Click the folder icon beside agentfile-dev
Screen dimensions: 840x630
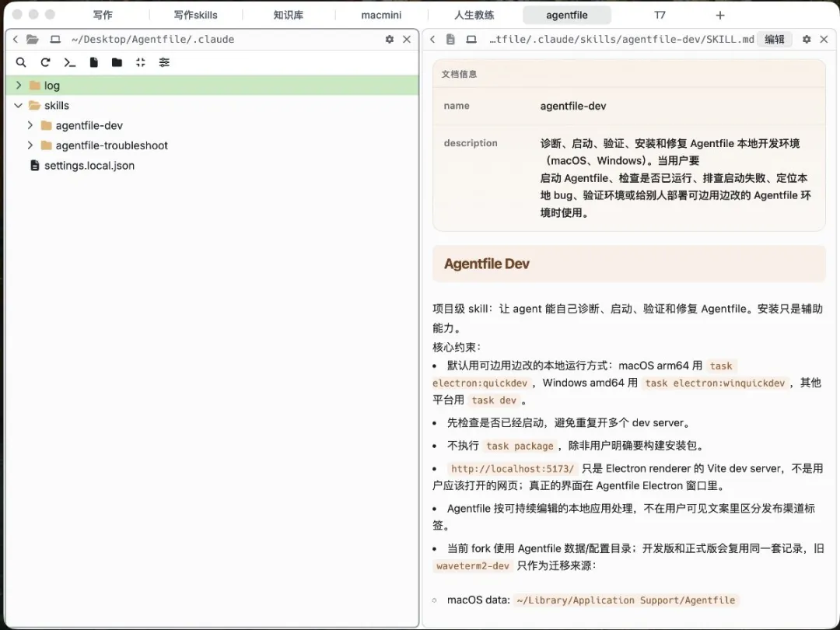47,125
